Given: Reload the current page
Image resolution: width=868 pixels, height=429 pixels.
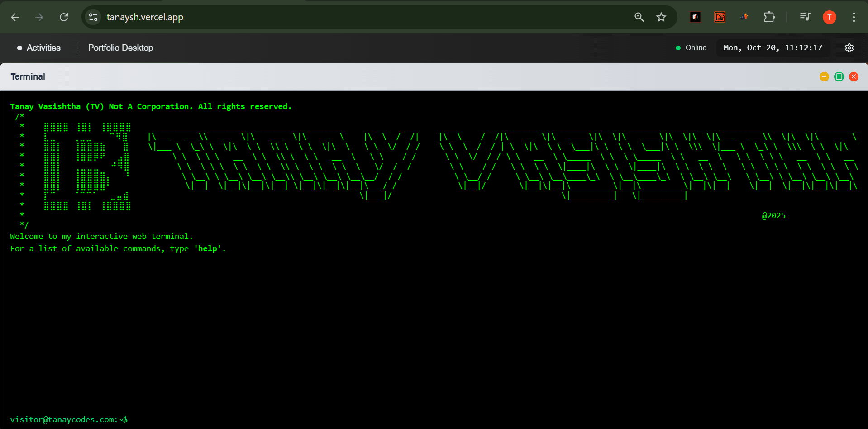Looking at the screenshot, I should pyautogui.click(x=64, y=17).
